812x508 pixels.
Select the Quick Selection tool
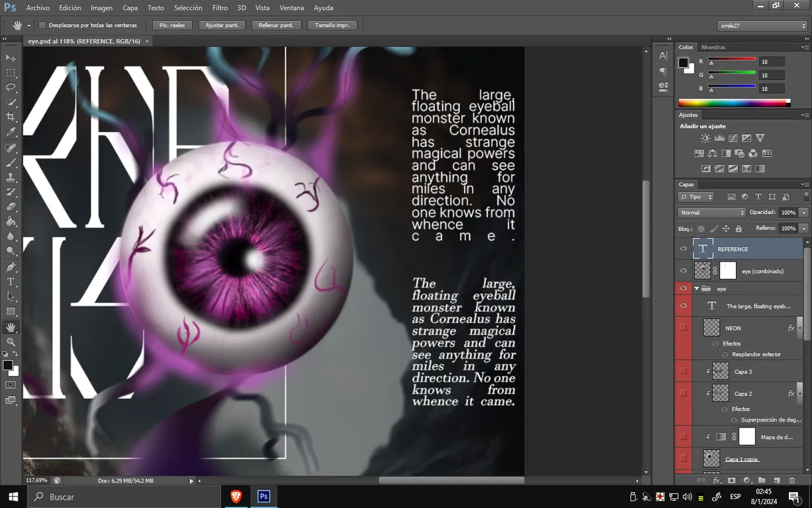click(11, 102)
